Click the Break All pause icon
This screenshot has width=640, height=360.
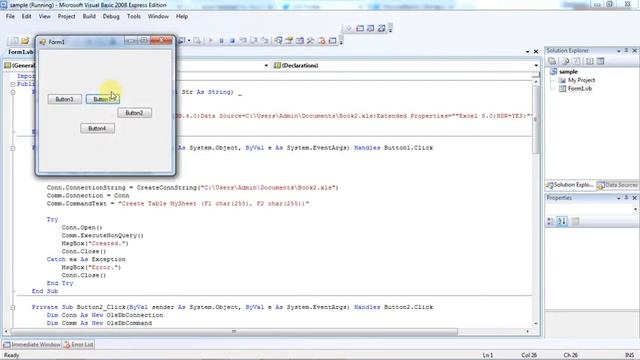point(221,40)
